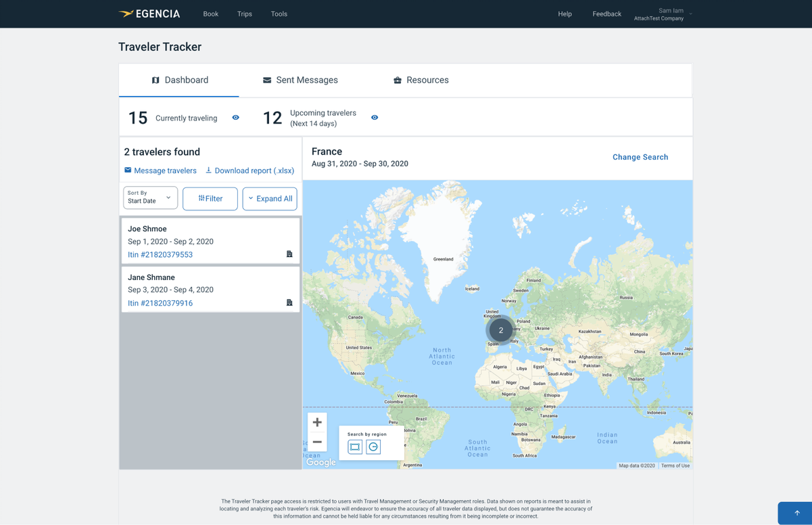Open the Sort By Start Date dropdown

coord(150,198)
